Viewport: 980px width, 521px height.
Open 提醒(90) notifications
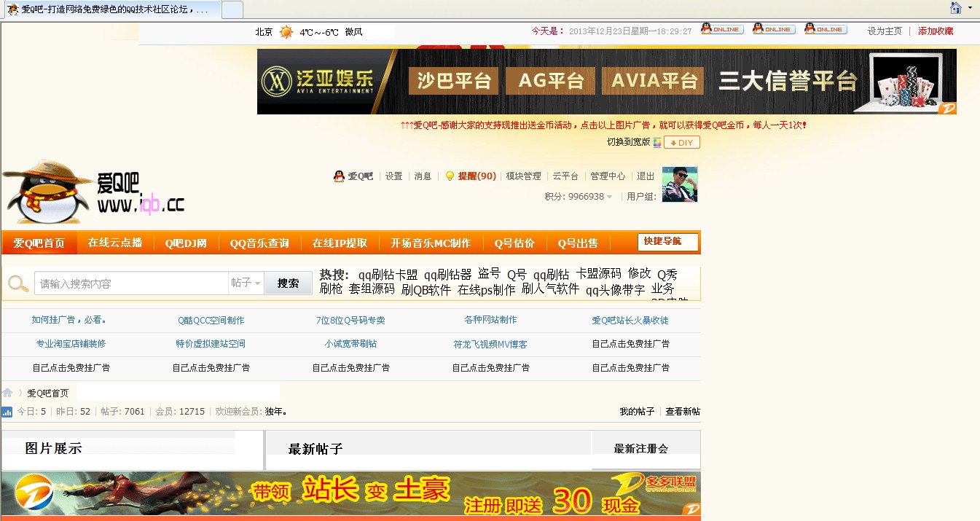tap(477, 176)
